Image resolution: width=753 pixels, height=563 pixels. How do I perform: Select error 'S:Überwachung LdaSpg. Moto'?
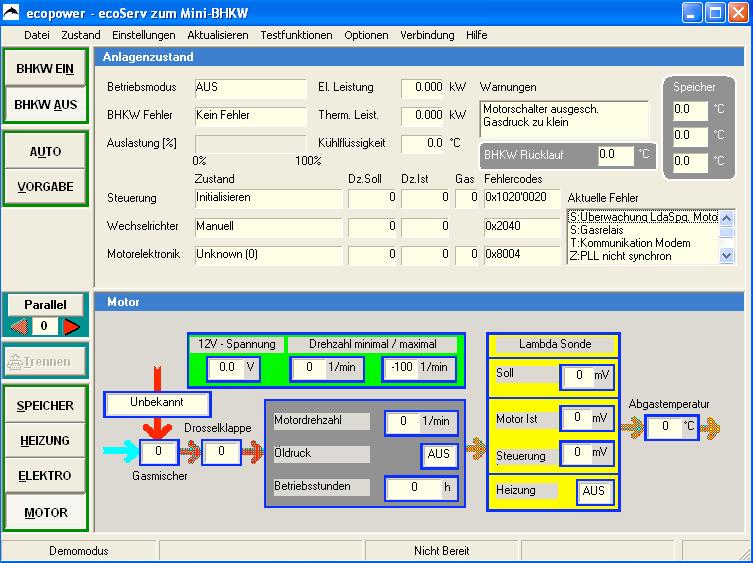click(644, 217)
